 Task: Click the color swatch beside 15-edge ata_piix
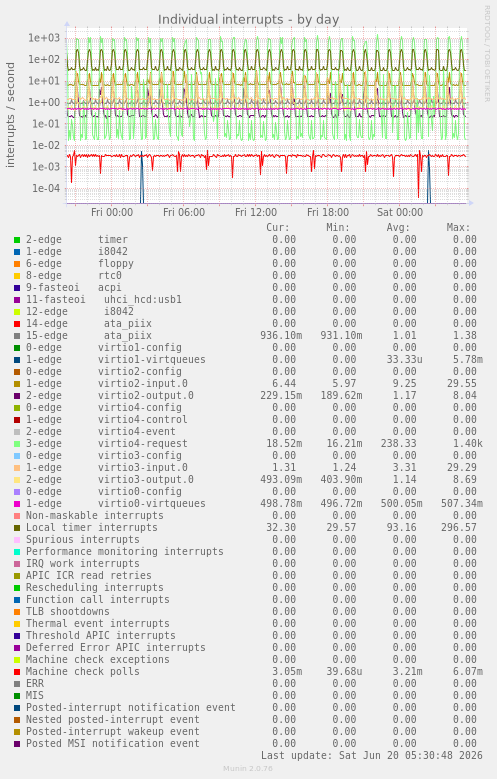coord(17,336)
